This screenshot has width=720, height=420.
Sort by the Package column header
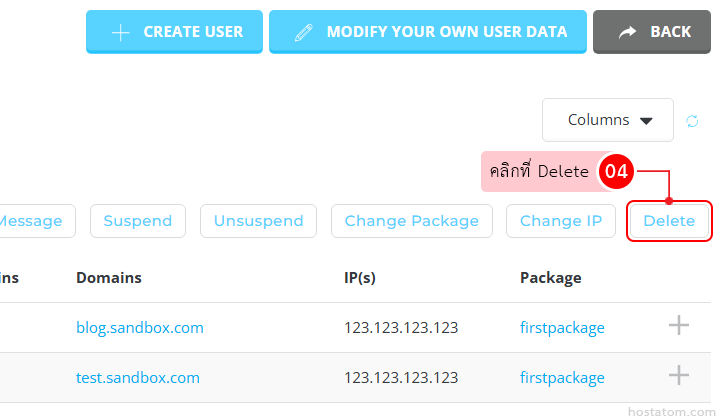click(x=550, y=277)
